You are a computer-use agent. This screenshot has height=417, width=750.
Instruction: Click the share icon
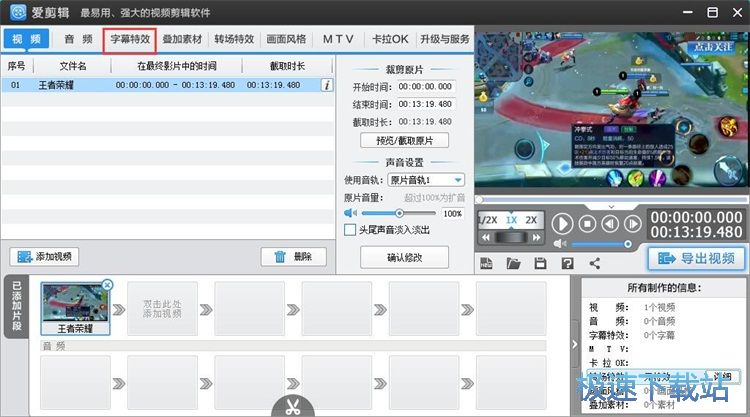594,264
